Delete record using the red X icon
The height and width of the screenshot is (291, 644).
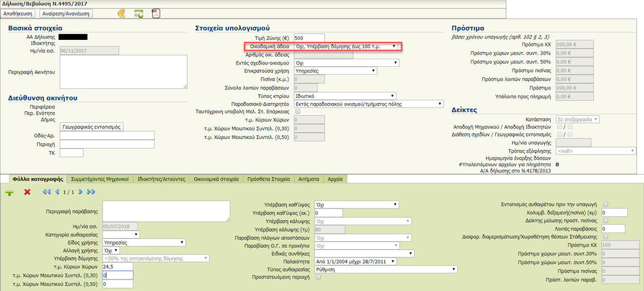(x=27, y=192)
